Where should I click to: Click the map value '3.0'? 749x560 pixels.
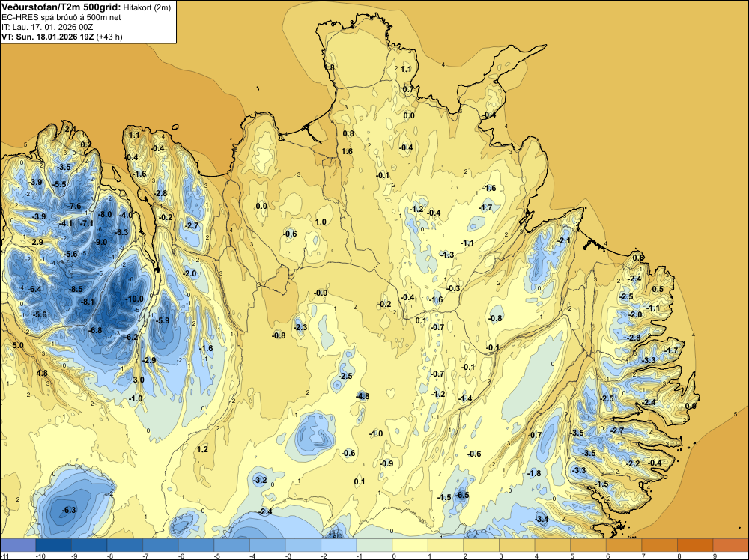(138, 380)
